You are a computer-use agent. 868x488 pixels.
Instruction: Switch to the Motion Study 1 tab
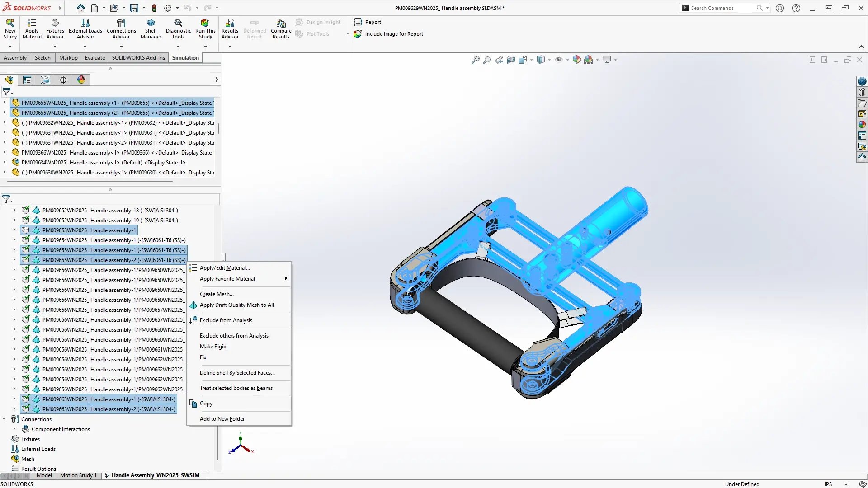(x=78, y=475)
